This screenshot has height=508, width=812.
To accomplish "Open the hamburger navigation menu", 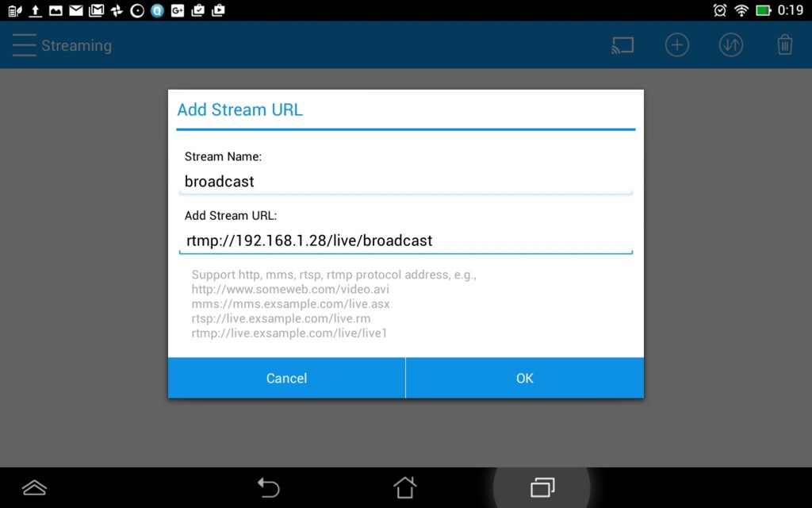I will pyautogui.click(x=24, y=45).
